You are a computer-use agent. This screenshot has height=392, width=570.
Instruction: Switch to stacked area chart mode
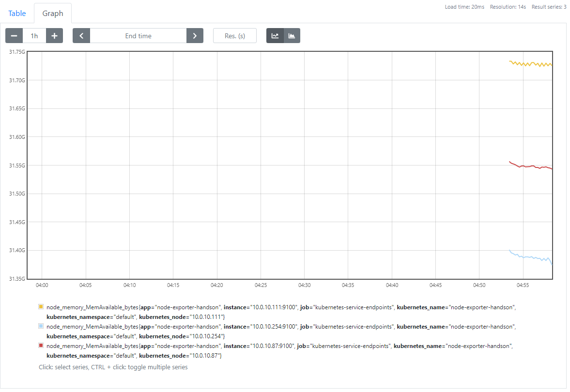(x=292, y=36)
